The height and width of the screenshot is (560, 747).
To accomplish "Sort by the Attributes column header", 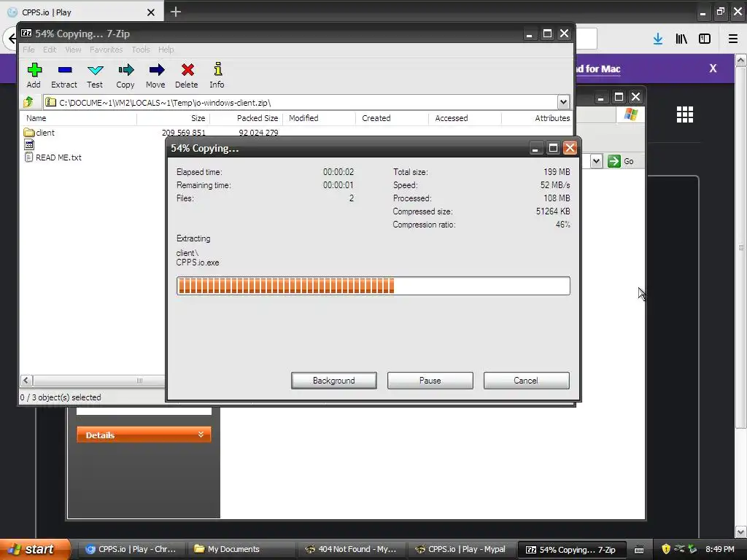I will point(536,118).
